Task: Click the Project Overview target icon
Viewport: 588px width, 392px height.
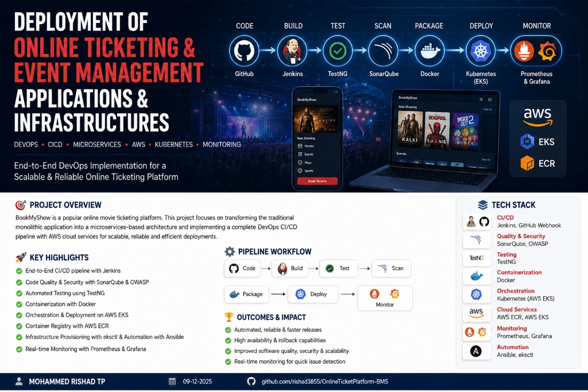Action: click(21, 205)
